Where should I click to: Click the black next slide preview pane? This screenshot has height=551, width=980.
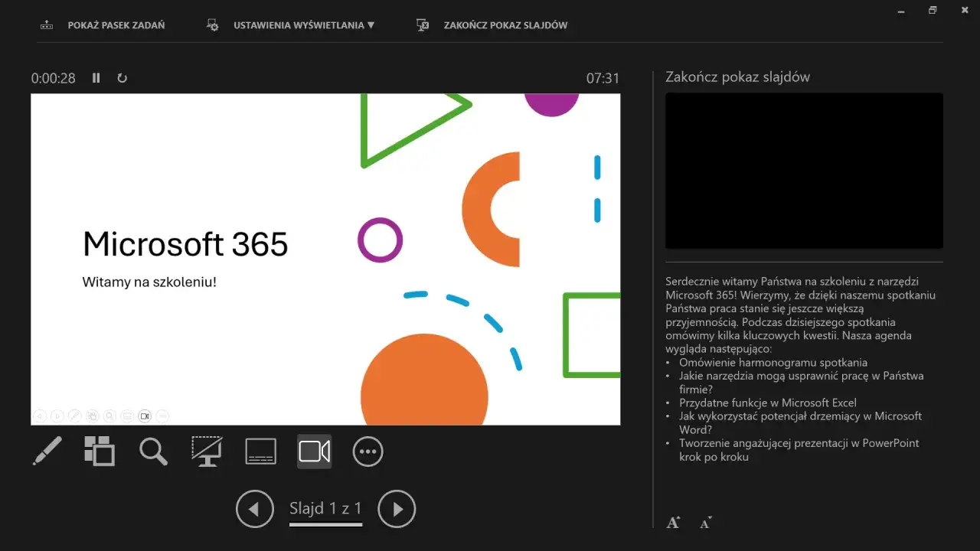pyautogui.click(x=804, y=171)
